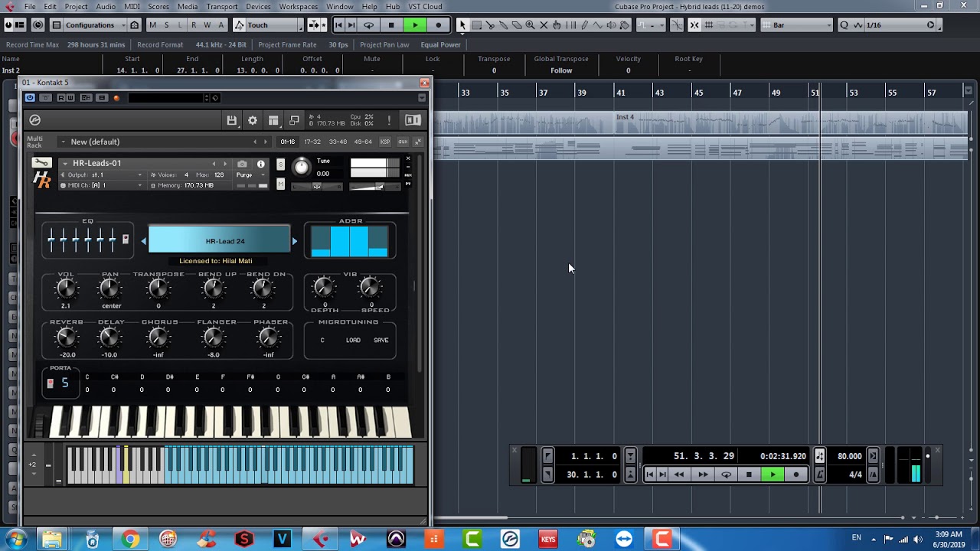The image size is (980, 551).
Task: Click the Kontakt logo button
Action: (x=34, y=120)
